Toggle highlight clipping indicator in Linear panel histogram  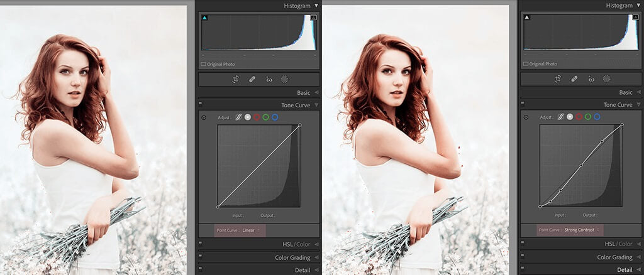click(x=313, y=18)
